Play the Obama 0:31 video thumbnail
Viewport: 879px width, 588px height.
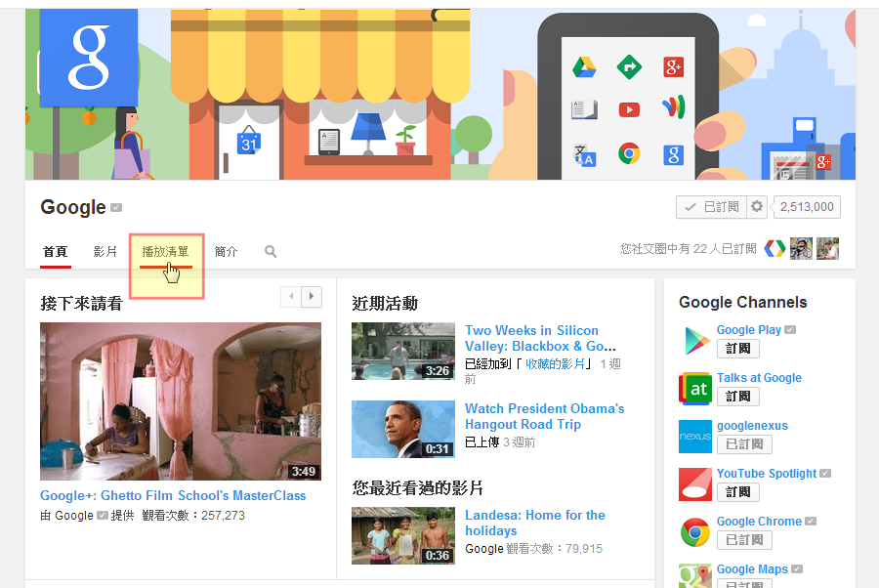403,430
